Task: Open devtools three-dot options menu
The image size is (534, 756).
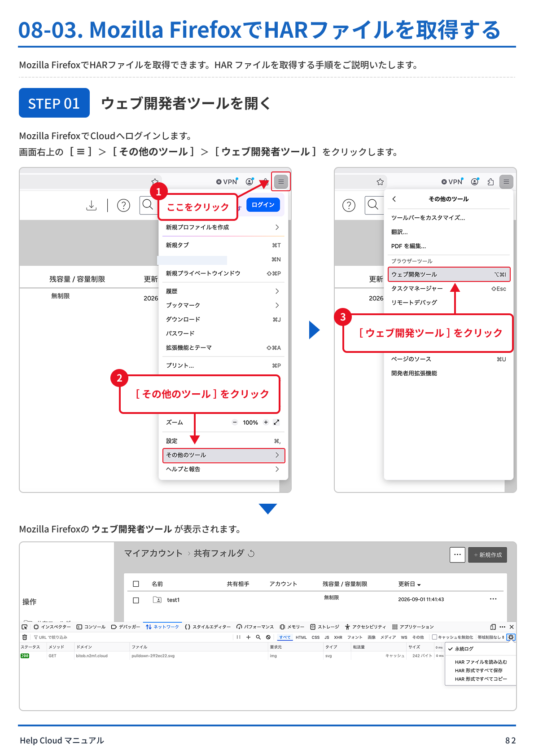Action: click(x=502, y=627)
